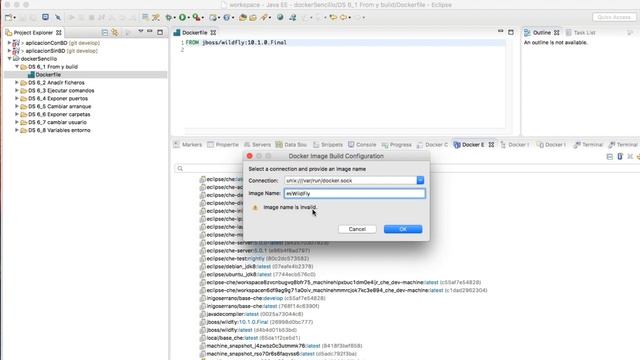Switch to the Console tab
The height and width of the screenshot is (360, 640).
point(362,144)
